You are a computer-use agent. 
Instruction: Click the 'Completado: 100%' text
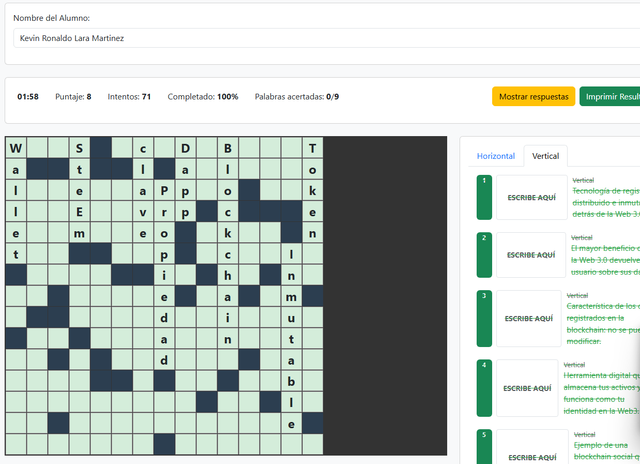(x=203, y=97)
